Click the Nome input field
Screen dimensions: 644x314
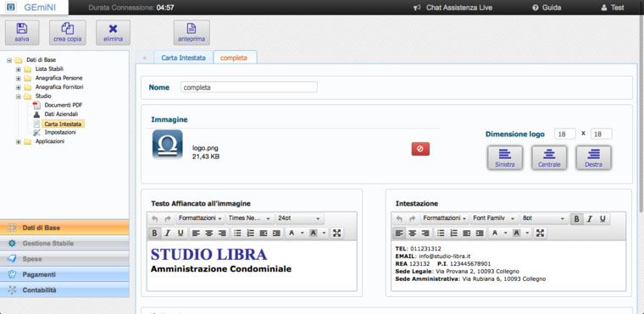tap(248, 87)
